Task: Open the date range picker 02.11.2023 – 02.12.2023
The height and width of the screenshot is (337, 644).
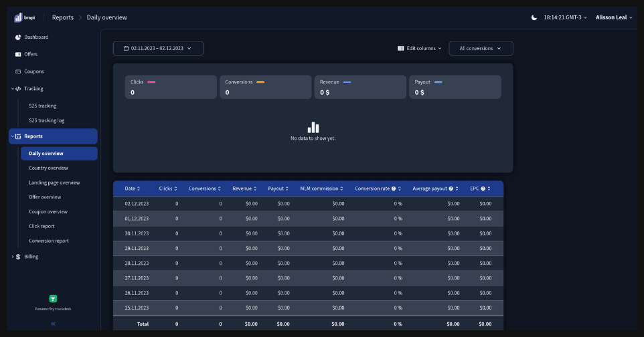Action: (x=158, y=48)
